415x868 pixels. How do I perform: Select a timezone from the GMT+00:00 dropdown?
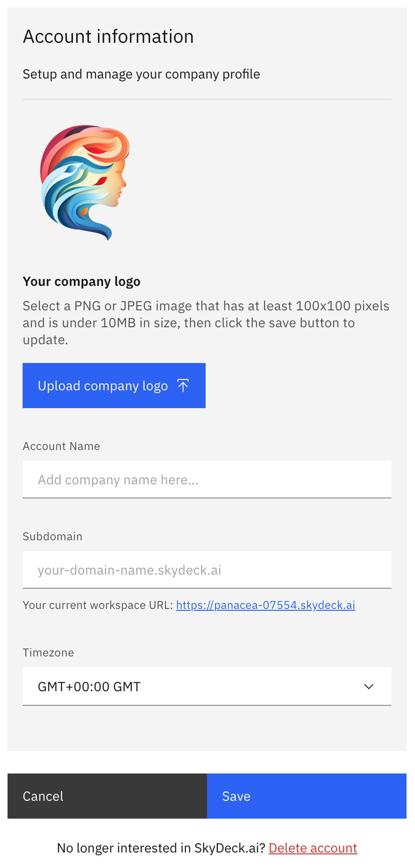pos(207,686)
